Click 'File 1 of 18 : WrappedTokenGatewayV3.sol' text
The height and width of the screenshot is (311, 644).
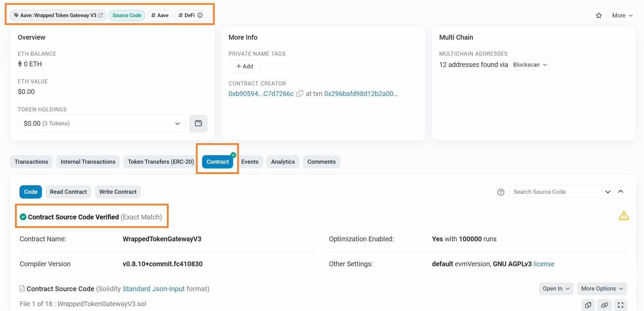click(83, 304)
